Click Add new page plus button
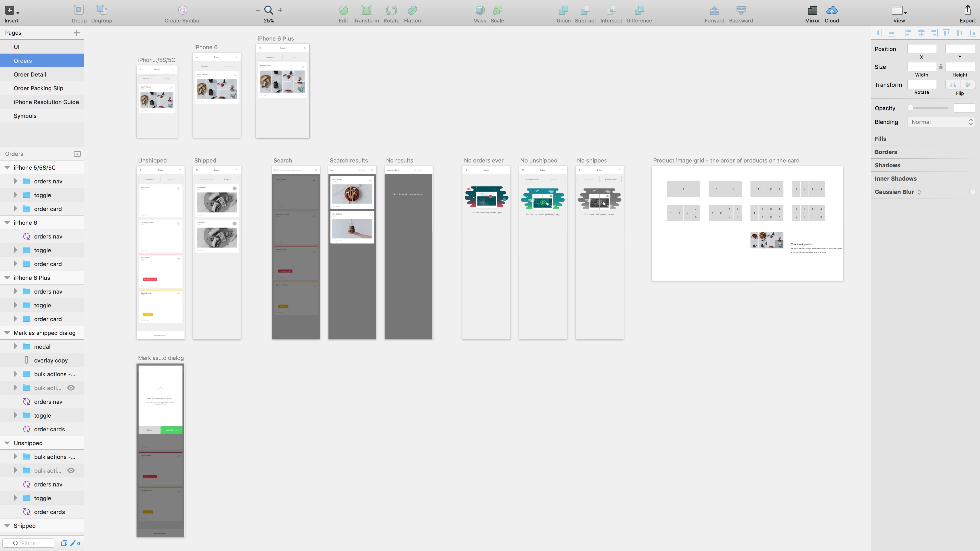The height and width of the screenshot is (551, 980). pos(77,32)
